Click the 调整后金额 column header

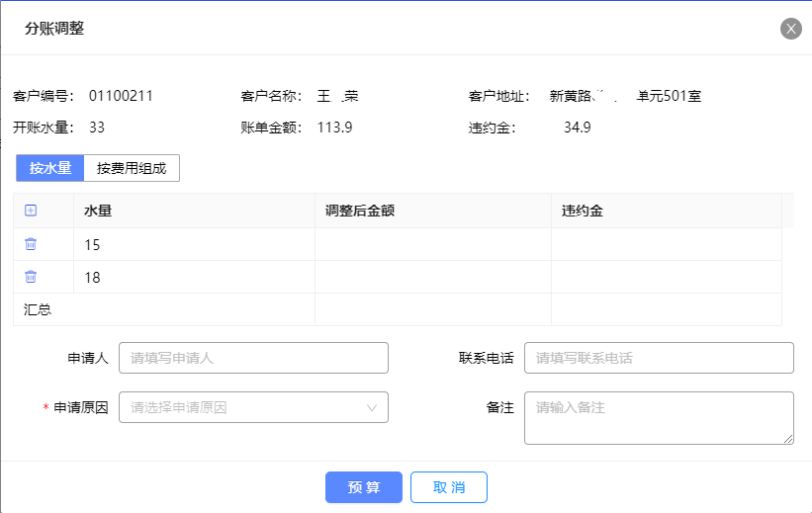tap(433, 211)
